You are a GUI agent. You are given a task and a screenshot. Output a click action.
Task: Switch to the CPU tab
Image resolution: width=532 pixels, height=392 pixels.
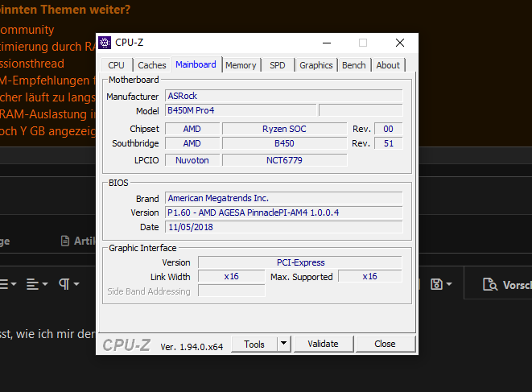[x=116, y=65]
